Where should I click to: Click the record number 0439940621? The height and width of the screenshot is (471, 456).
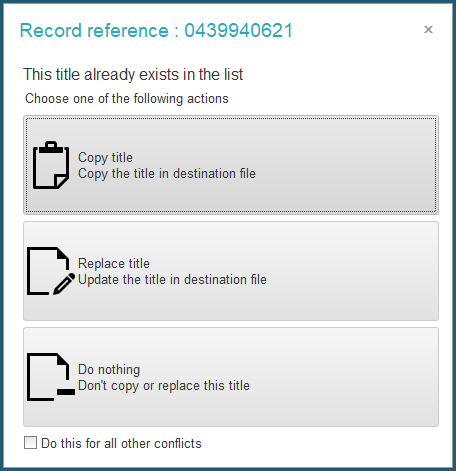pos(238,31)
